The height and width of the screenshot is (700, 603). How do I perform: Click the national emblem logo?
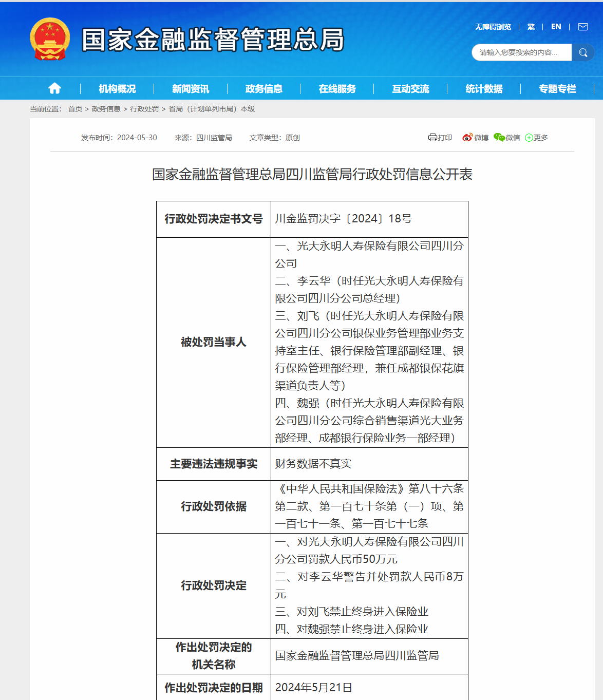pos(50,39)
